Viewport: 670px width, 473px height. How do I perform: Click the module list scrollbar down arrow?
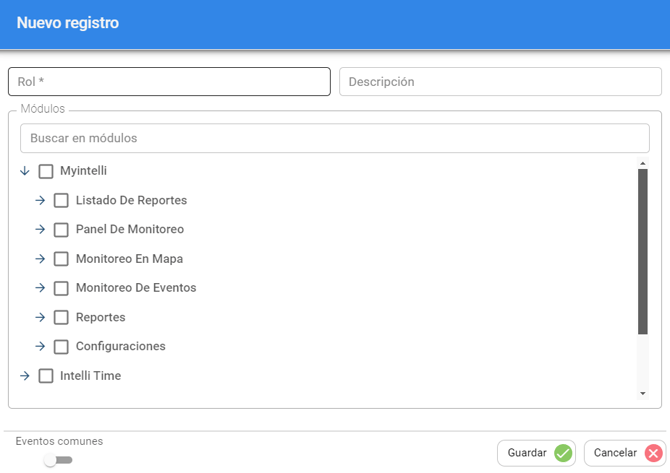pos(643,394)
